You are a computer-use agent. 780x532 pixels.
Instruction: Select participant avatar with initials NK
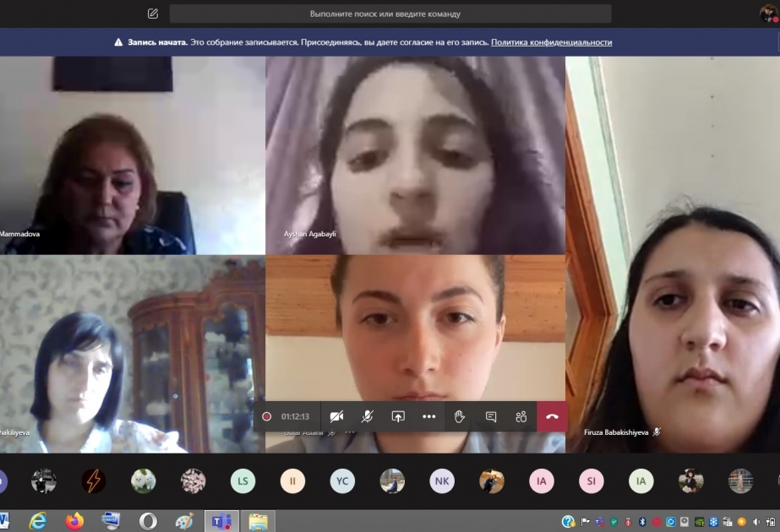(442, 481)
